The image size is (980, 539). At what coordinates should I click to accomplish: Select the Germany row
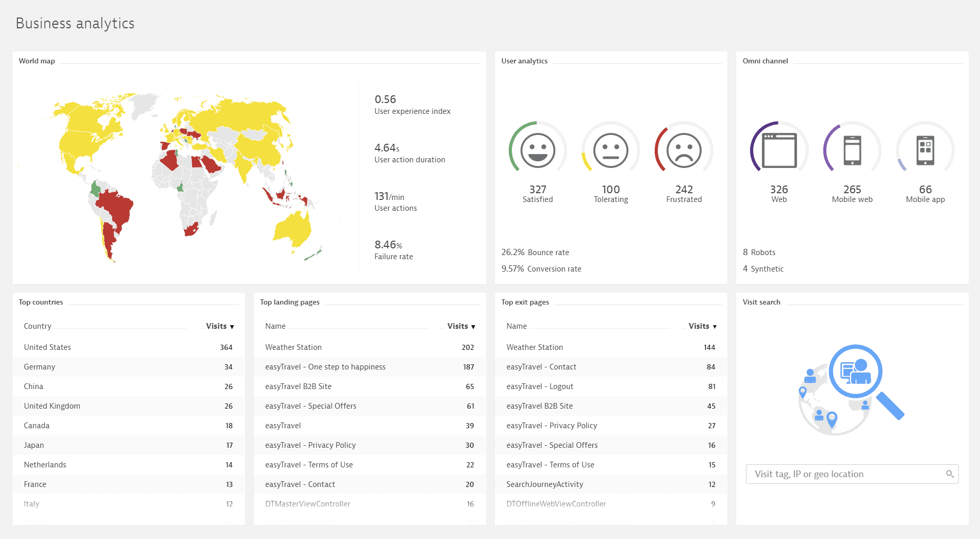[128, 367]
